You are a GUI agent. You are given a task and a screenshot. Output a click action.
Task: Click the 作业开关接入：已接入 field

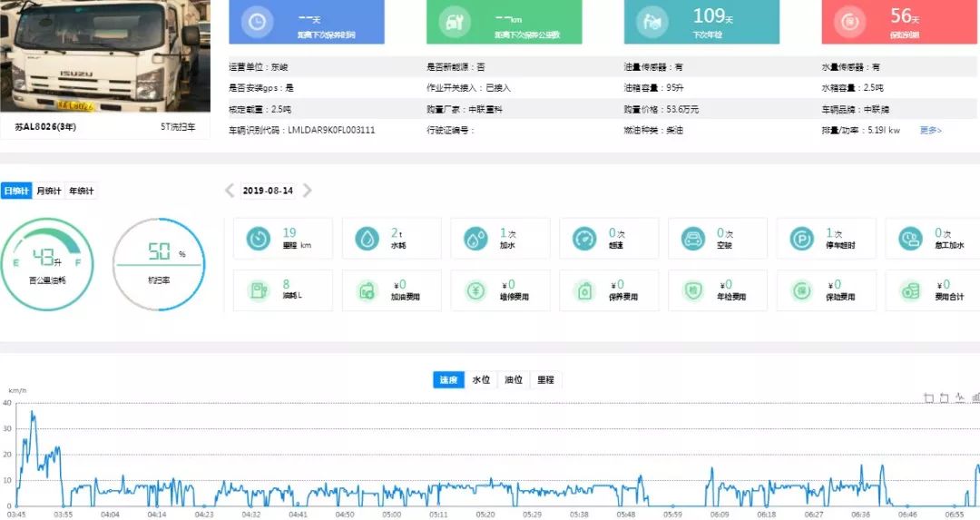469,87
